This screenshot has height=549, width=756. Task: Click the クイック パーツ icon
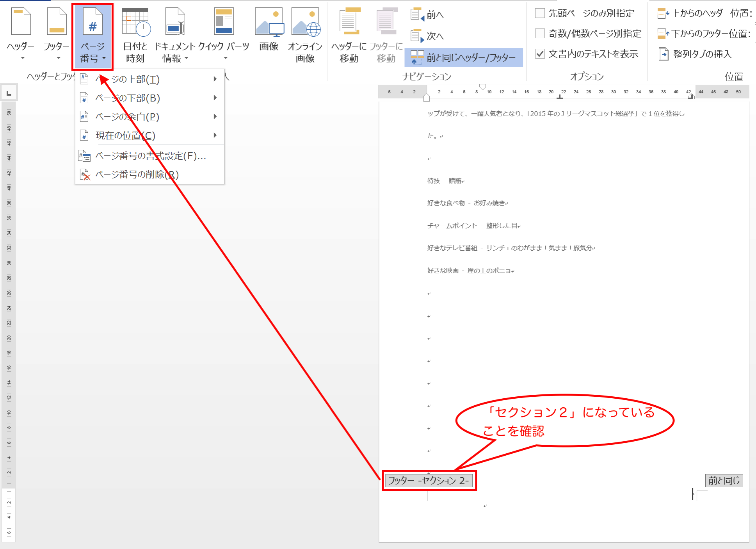tap(224, 21)
